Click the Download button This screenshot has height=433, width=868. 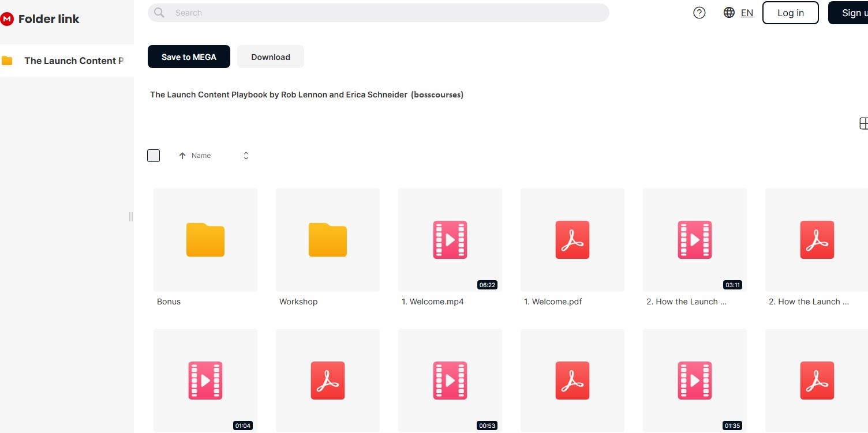pos(270,57)
